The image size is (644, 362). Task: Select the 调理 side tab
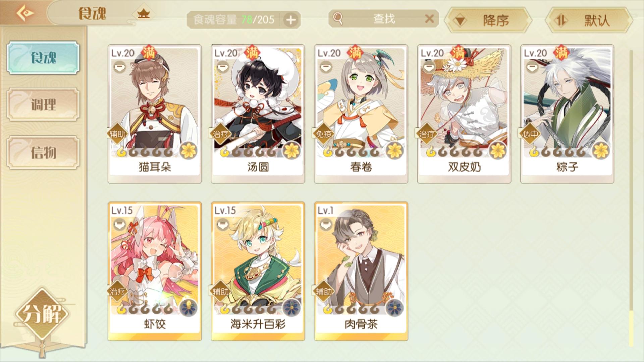(43, 104)
